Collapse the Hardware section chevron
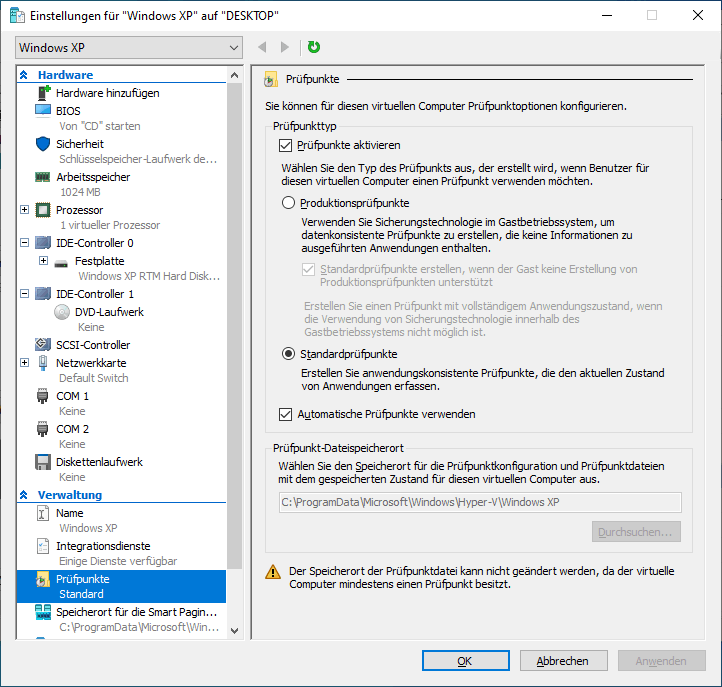The height and width of the screenshot is (687, 722). tap(24, 75)
